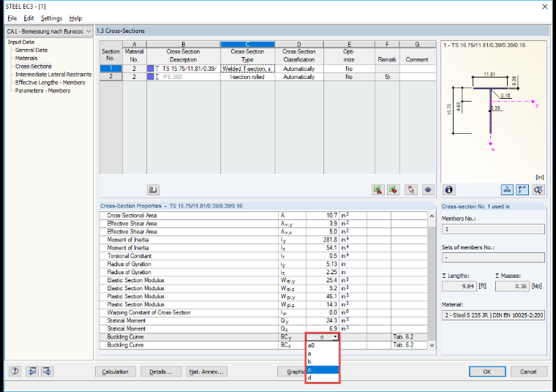This screenshot has height=392, width=556.
Task: Click the BCz Buckling Curve row label
Action: point(125,345)
